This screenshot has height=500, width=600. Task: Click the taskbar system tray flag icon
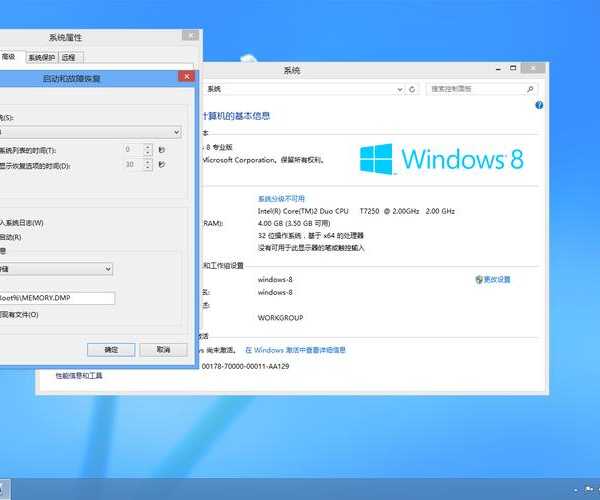pyautogui.click(x=589, y=489)
